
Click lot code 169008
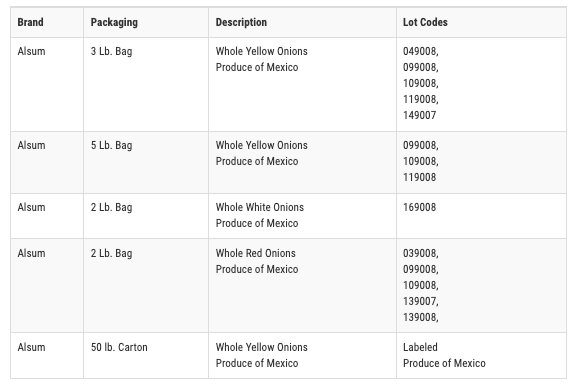click(420, 207)
